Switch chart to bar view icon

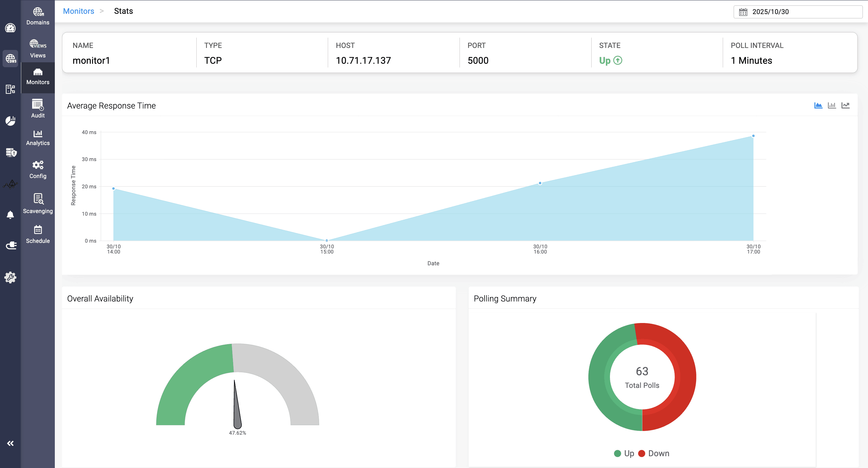pyautogui.click(x=832, y=105)
